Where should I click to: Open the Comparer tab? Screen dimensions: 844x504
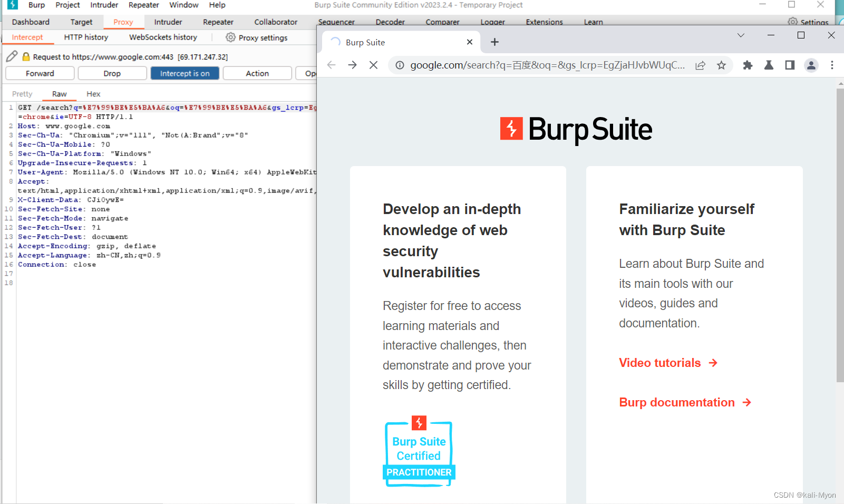442,22
